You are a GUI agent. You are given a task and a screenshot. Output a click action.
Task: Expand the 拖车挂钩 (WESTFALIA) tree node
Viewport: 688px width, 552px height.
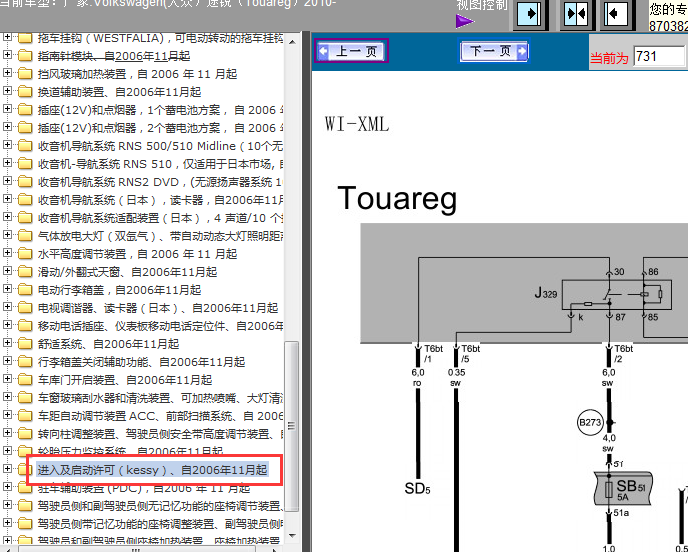tap(7, 38)
